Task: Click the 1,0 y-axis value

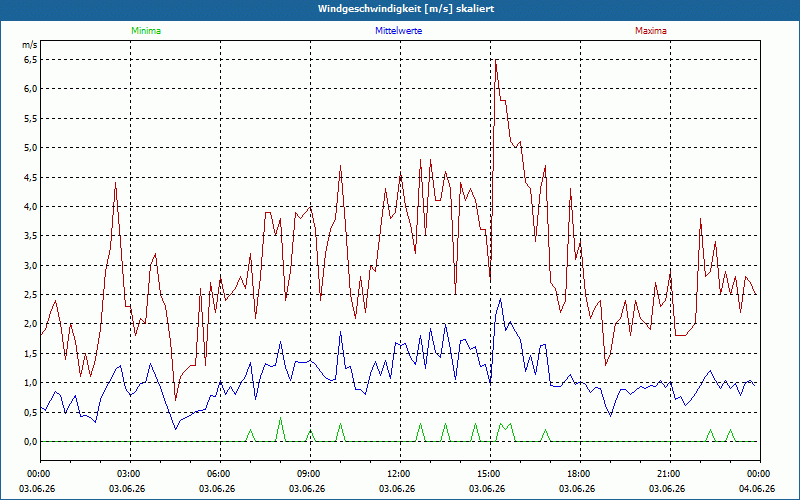Action: coord(30,383)
